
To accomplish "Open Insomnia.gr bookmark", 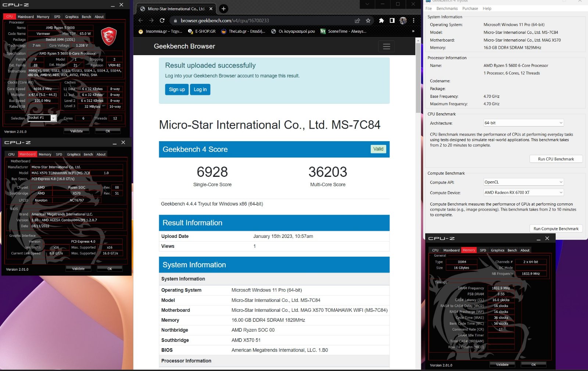I will 161,31.
